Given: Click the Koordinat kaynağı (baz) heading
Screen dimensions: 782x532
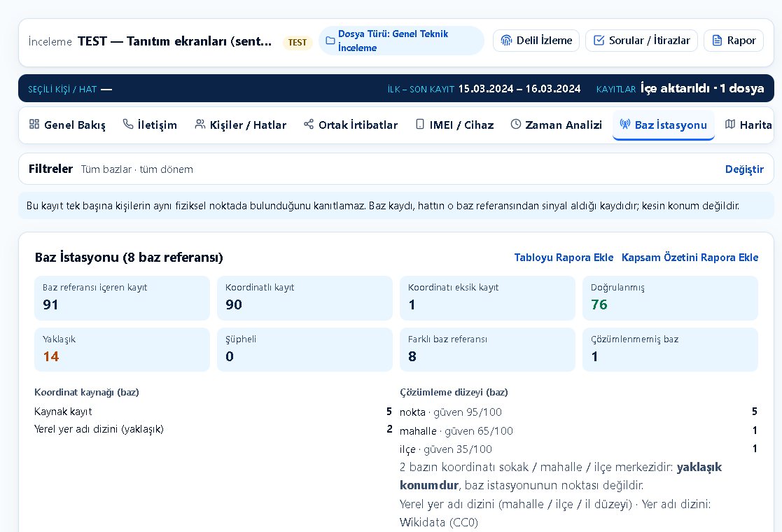Looking at the screenshot, I should (x=87, y=393).
